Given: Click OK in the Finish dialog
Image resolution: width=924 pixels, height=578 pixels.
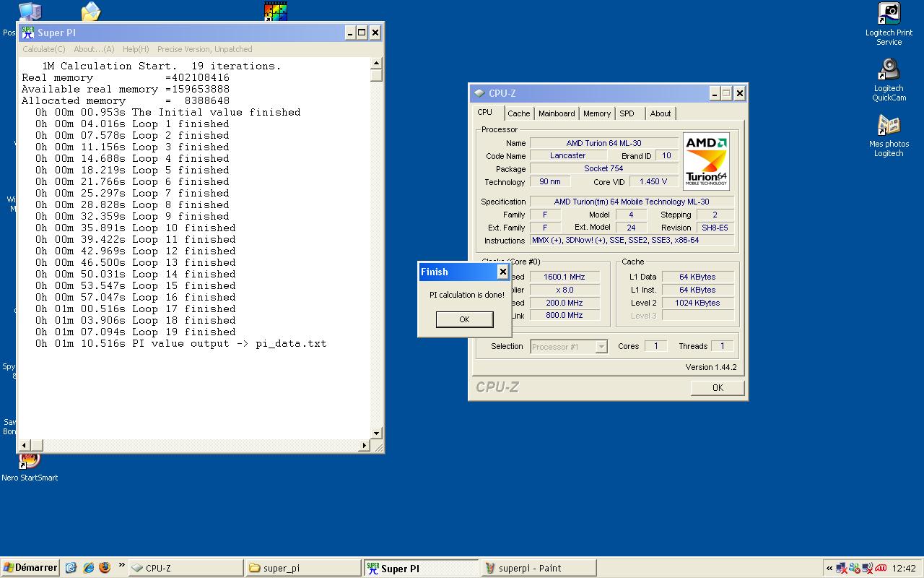Looking at the screenshot, I should [x=464, y=319].
